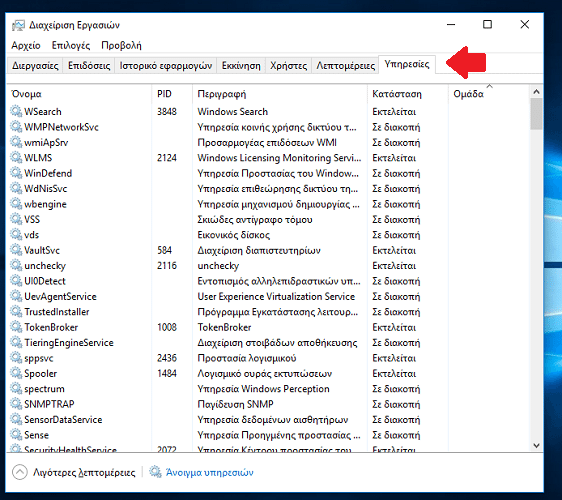
Task: Click the gear icon beside UevAgentService
Action: point(16,296)
